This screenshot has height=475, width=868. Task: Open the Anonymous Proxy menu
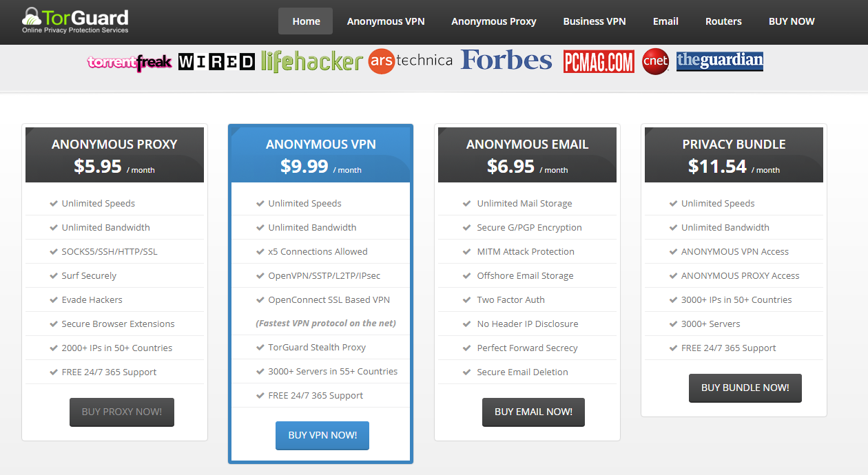click(494, 21)
